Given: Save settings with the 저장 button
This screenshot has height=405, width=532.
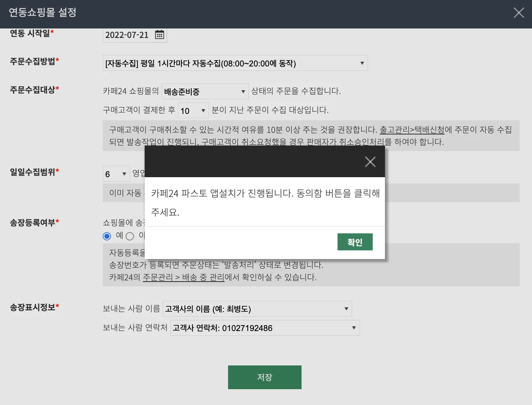Looking at the screenshot, I should click(x=265, y=377).
